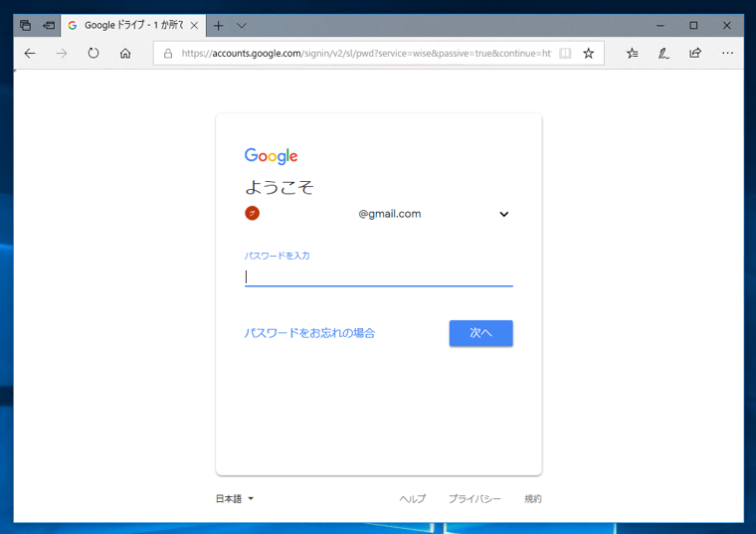756x534 pixels.
Task: Open the ヘルプ link
Action: pos(413,499)
